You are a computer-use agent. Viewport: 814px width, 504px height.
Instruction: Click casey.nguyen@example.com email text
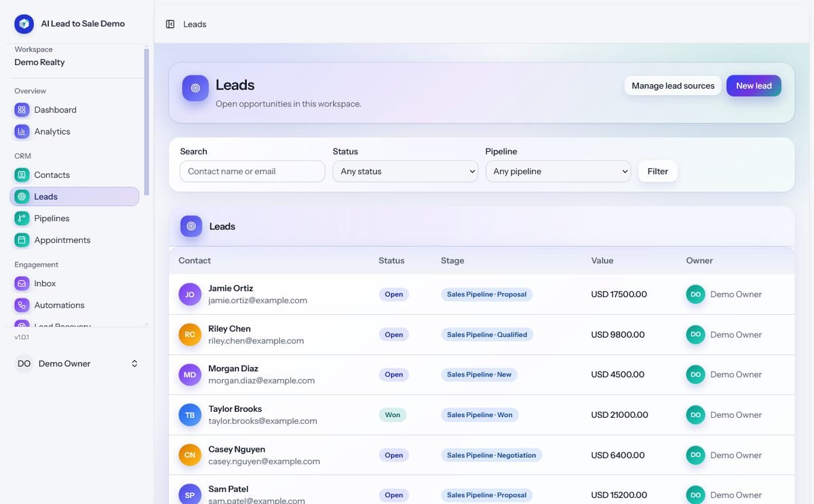(264, 461)
